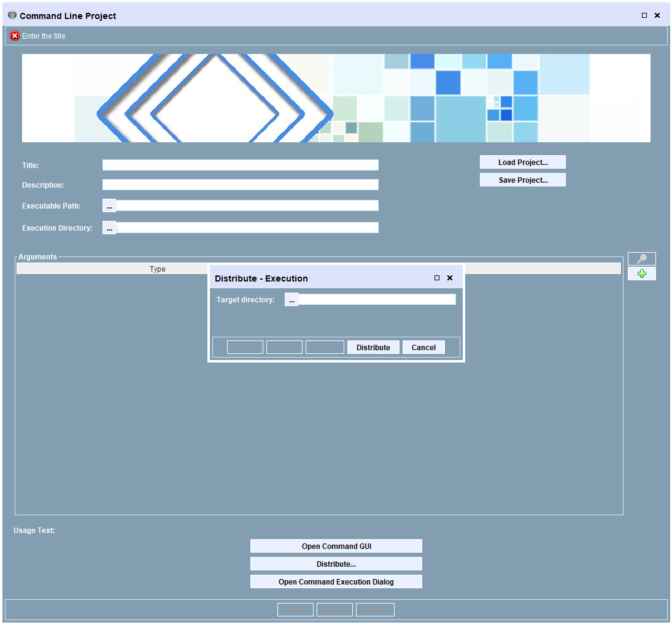Open Command GUI
The width and height of the screenshot is (672, 625).
pos(336,546)
